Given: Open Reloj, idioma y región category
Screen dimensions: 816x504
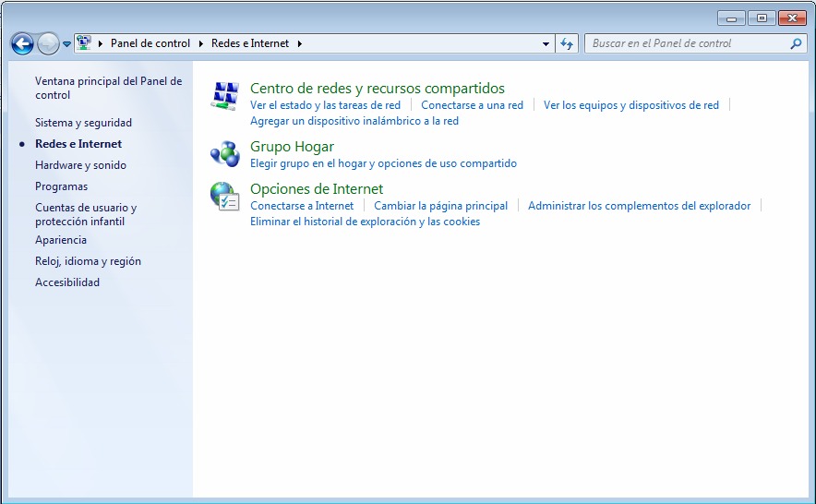Looking at the screenshot, I should click(88, 261).
